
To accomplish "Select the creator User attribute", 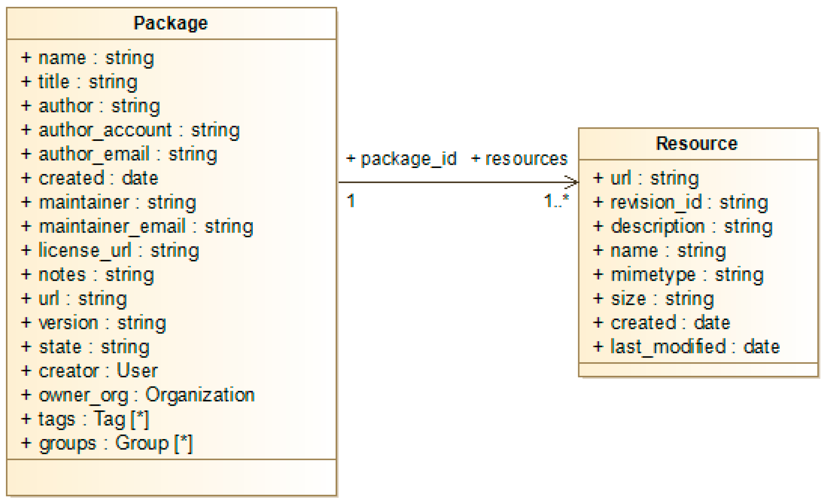I will coord(90,371).
